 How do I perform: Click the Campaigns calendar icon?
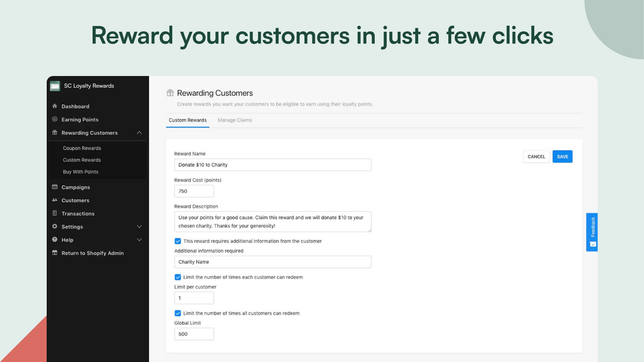[x=55, y=187]
